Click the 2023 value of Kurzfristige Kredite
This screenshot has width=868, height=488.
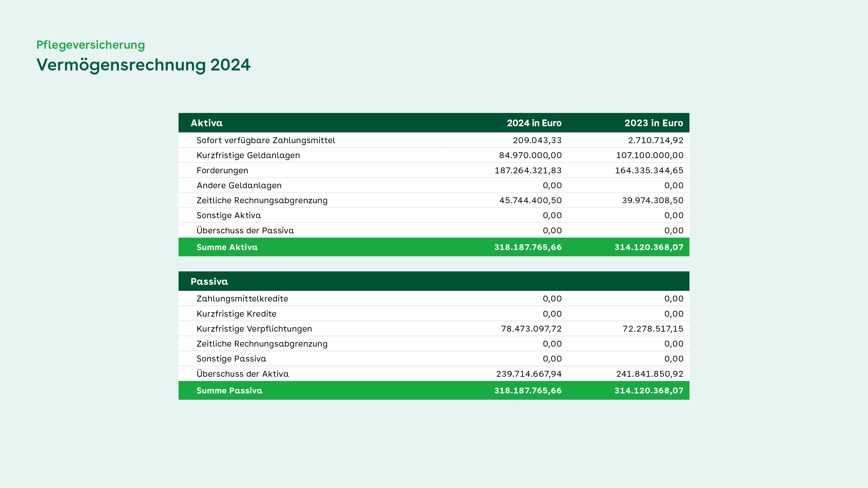[674, 314]
